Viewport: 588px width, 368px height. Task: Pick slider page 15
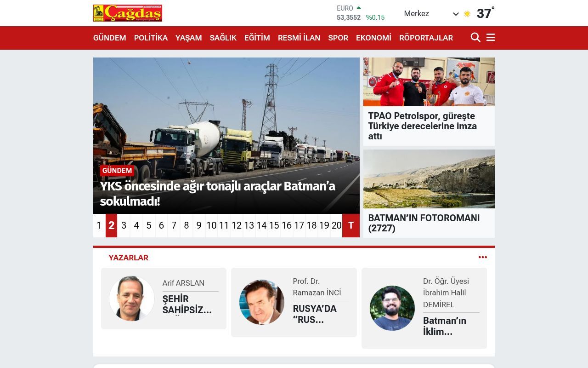coord(274,225)
